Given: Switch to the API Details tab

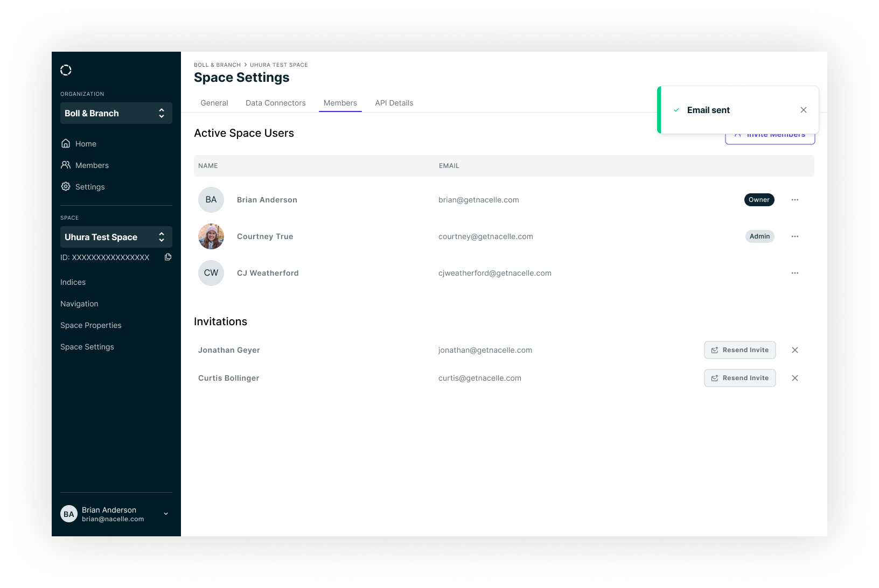Looking at the screenshot, I should pyautogui.click(x=394, y=103).
